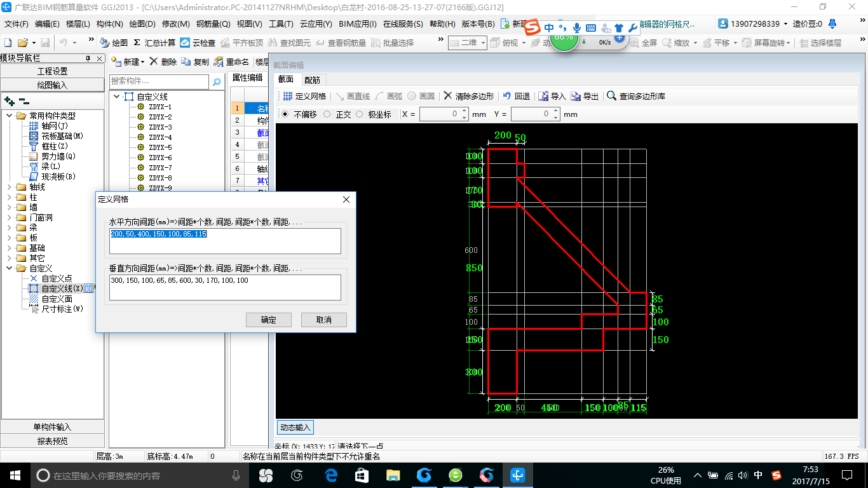The width and height of the screenshot is (868, 488).
Task: Click 删除 delete component
Action: [x=163, y=62]
